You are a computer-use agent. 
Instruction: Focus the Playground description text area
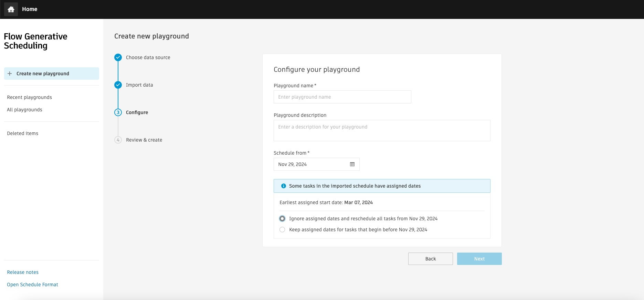pos(382,131)
